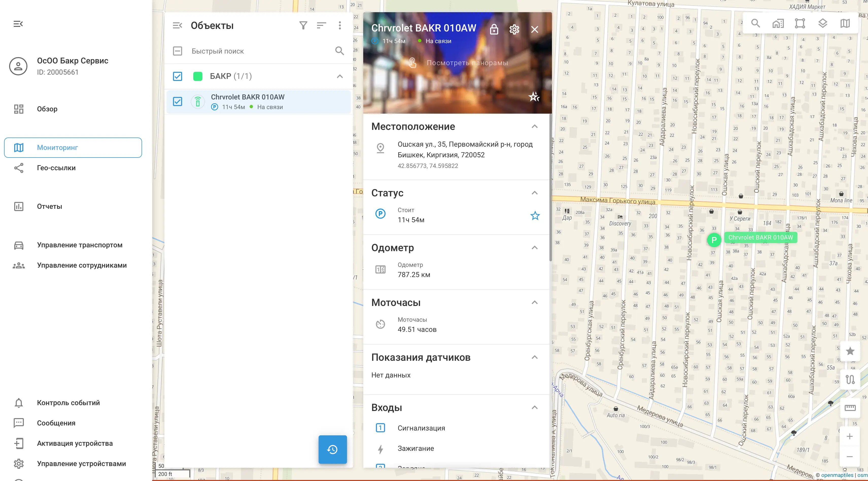Click Посмотреть панорамы link
The image size is (868, 481).
click(467, 63)
